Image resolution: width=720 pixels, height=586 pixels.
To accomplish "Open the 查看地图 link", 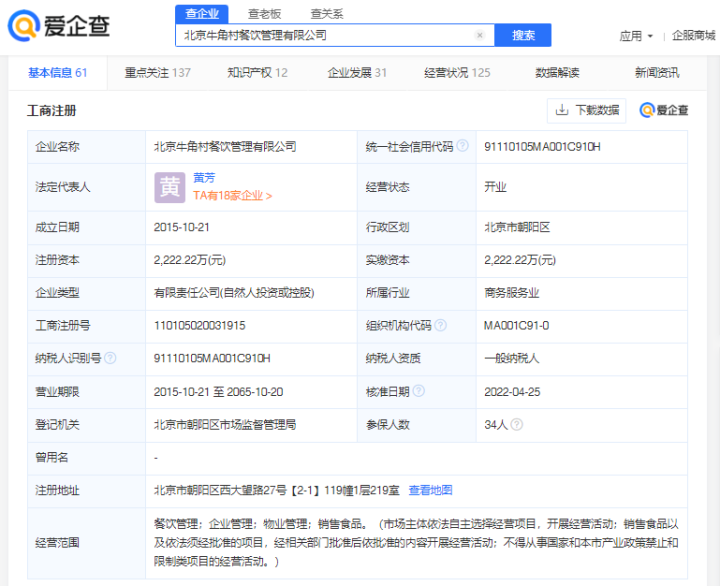I will [430, 490].
